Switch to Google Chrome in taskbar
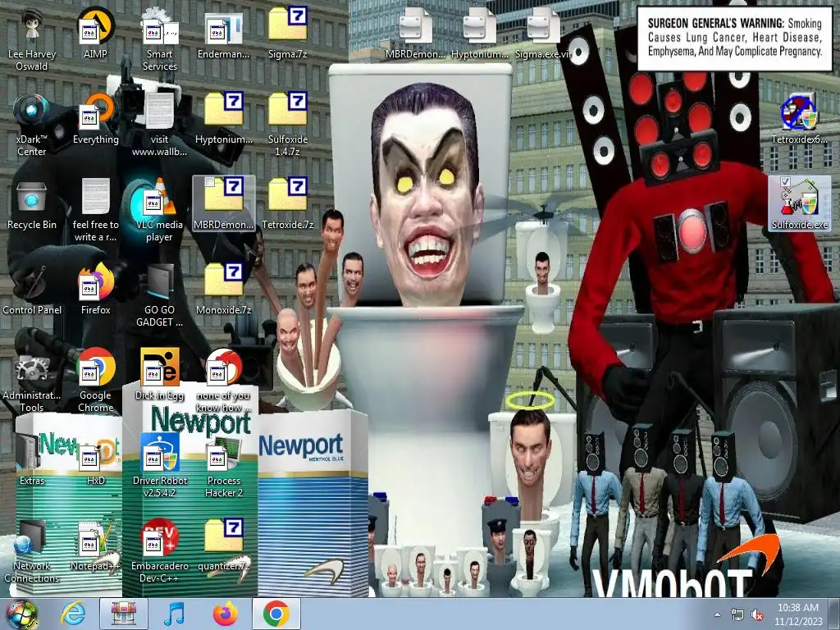Screen dimensions: 840x630 pos(276,614)
